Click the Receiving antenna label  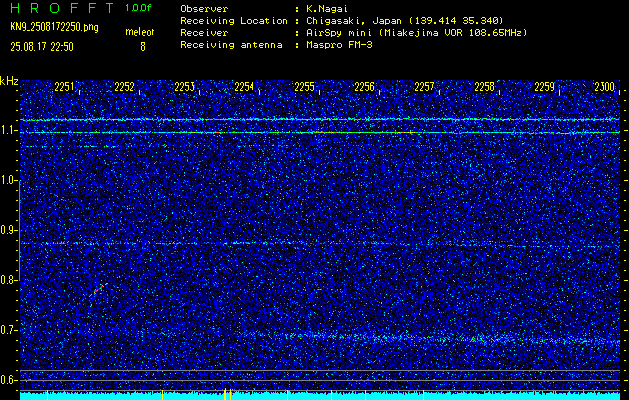[x=231, y=45]
